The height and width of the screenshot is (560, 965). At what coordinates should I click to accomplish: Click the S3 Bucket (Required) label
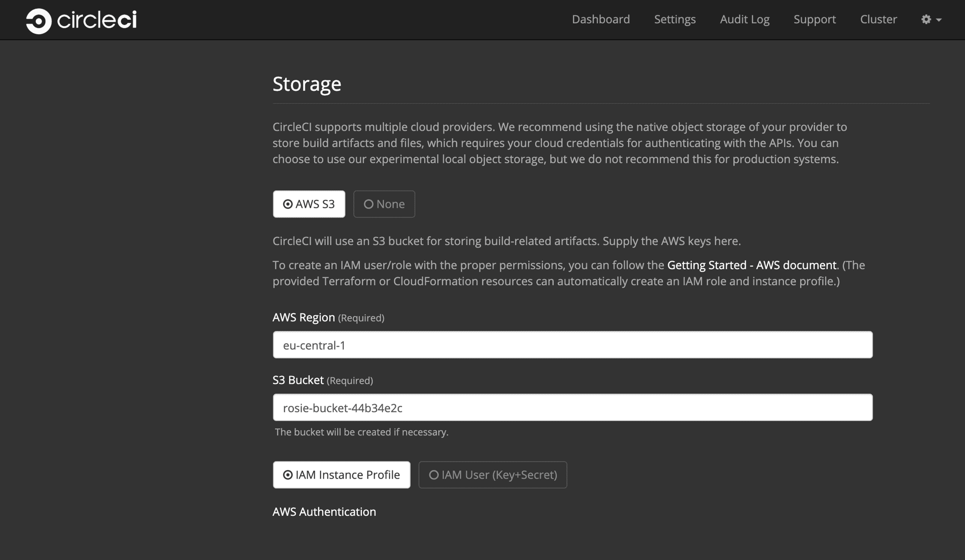click(x=323, y=380)
